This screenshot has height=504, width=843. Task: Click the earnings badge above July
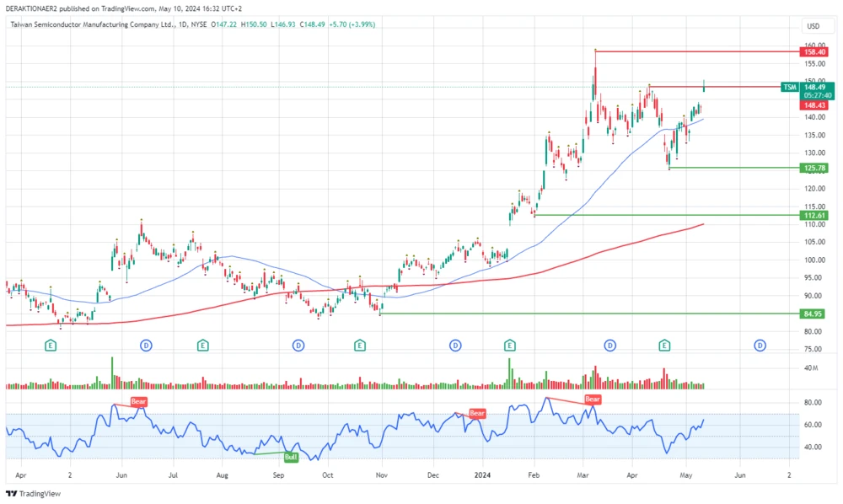tap(202, 346)
